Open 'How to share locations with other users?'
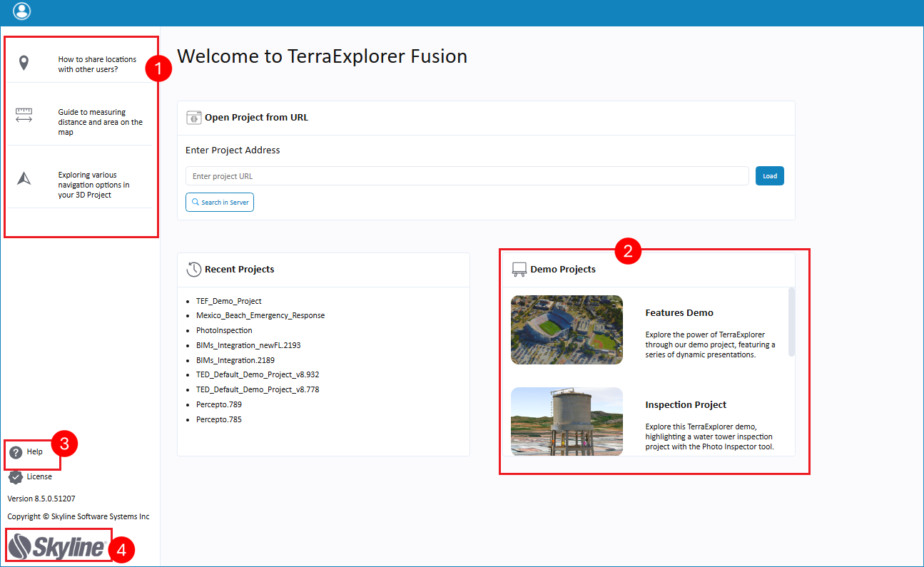This screenshot has width=924, height=567. pyautogui.click(x=97, y=64)
